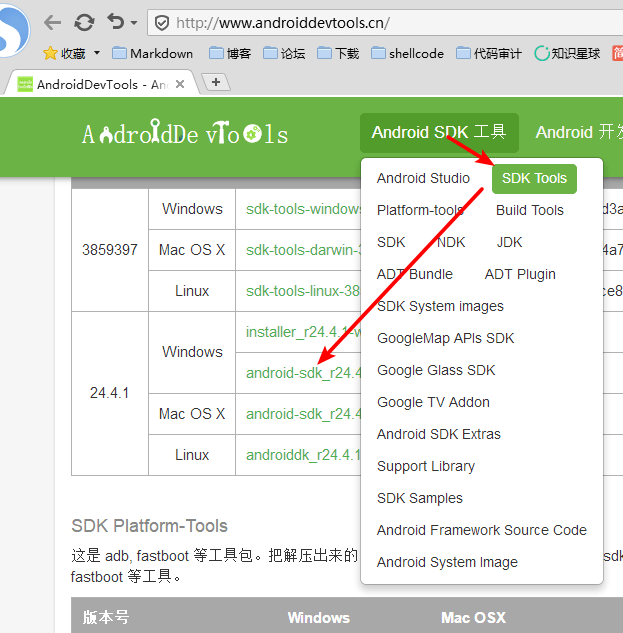Click the 版本号 table header

(x=106, y=617)
